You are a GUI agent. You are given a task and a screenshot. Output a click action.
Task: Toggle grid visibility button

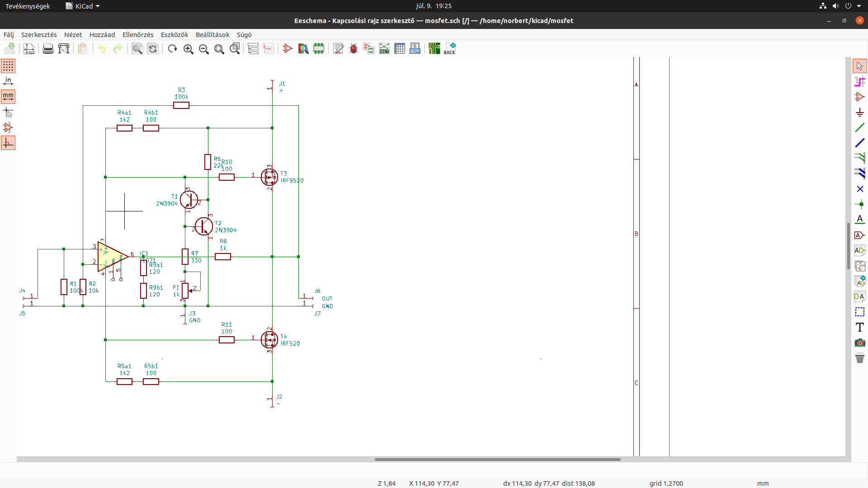pos(8,66)
